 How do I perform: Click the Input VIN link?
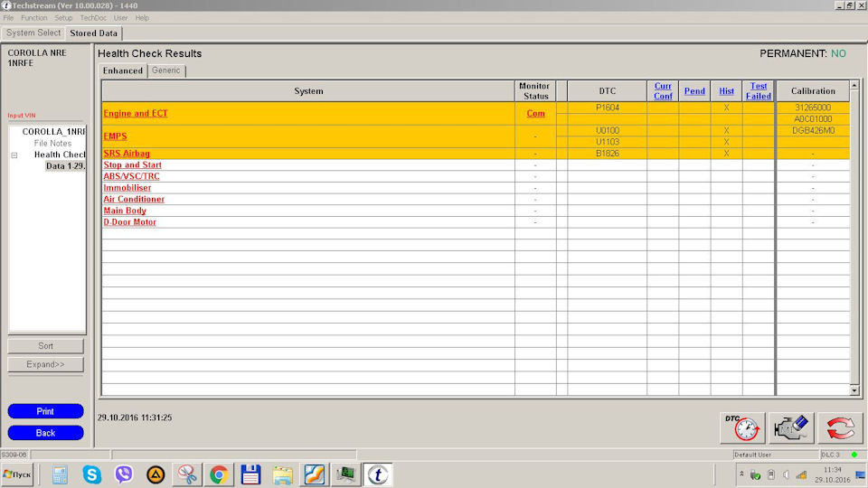(22, 116)
